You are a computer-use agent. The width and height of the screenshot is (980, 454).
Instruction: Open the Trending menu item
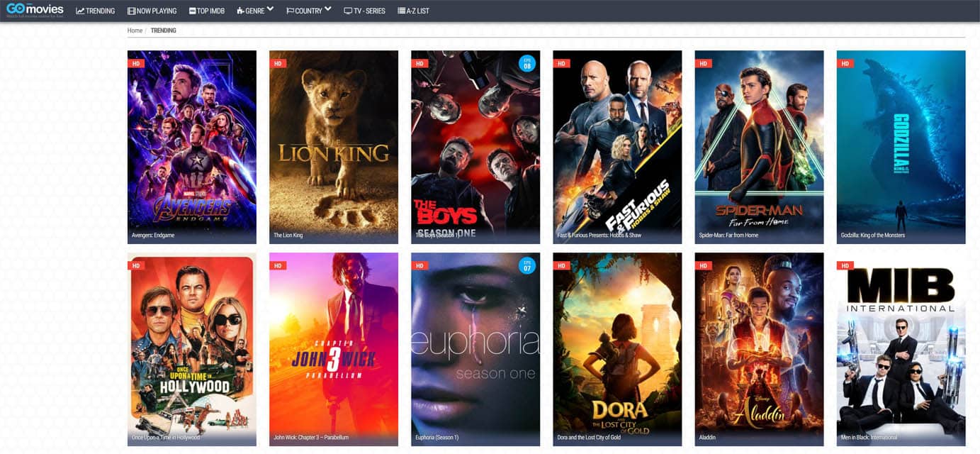click(96, 11)
